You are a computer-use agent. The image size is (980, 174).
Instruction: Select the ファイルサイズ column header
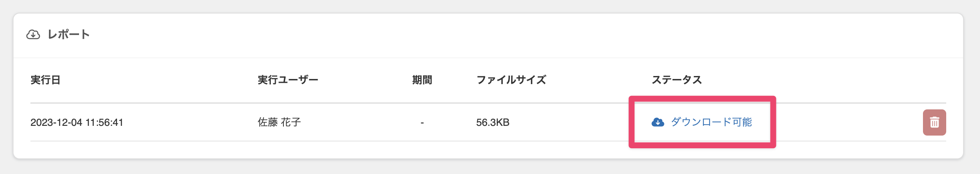pos(511,80)
